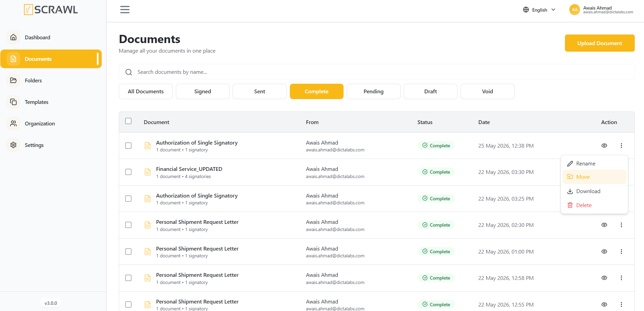Click the Date column header
Screen dimensions: 644x311
(484, 122)
